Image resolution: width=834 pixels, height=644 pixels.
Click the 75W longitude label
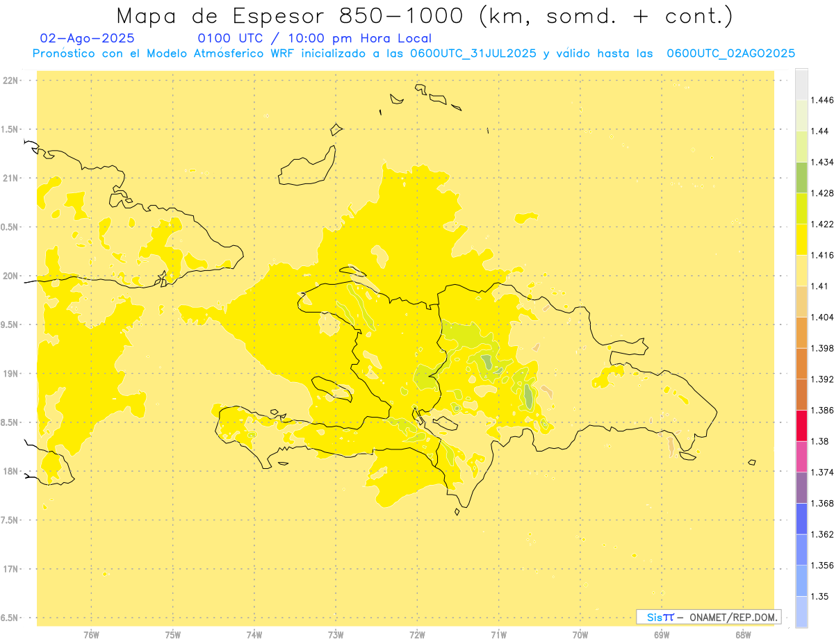(172, 634)
